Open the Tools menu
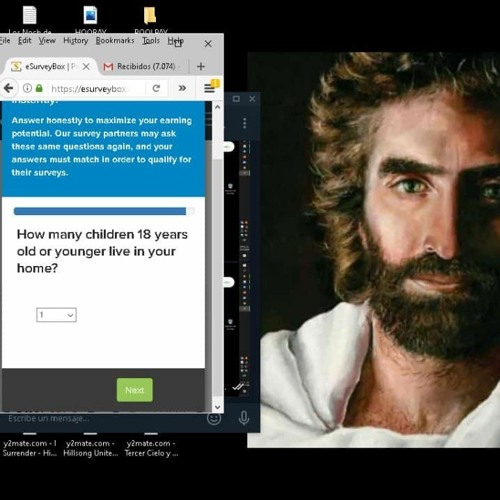 [151, 41]
